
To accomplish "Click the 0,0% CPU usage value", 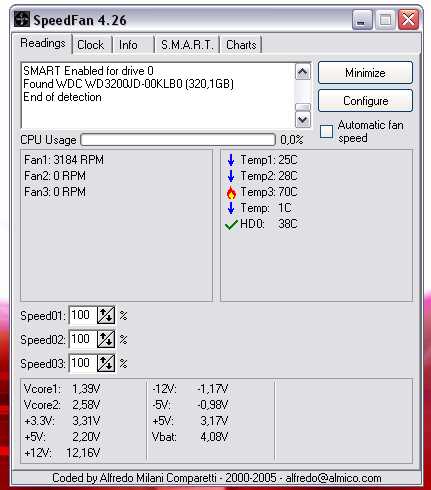I will tap(292, 140).
